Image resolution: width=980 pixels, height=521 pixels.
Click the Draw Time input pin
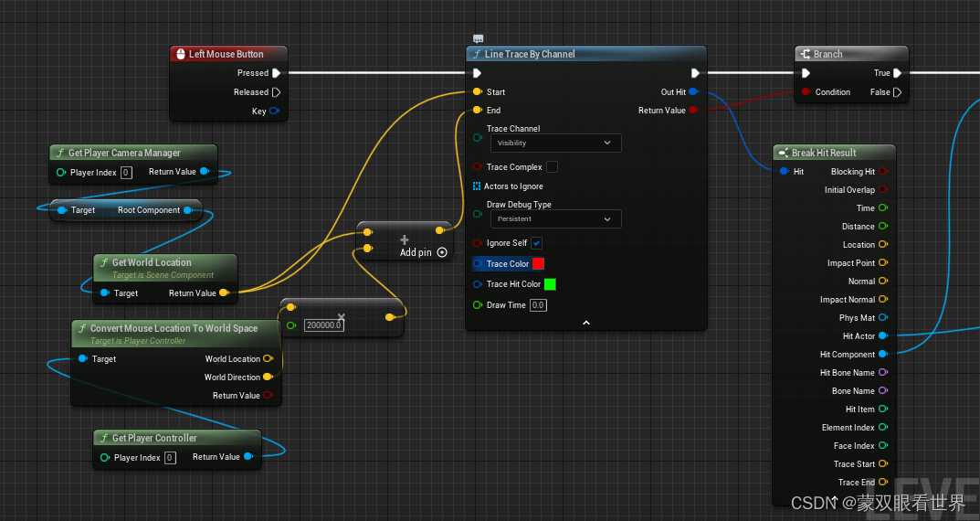click(x=478, y=305)
